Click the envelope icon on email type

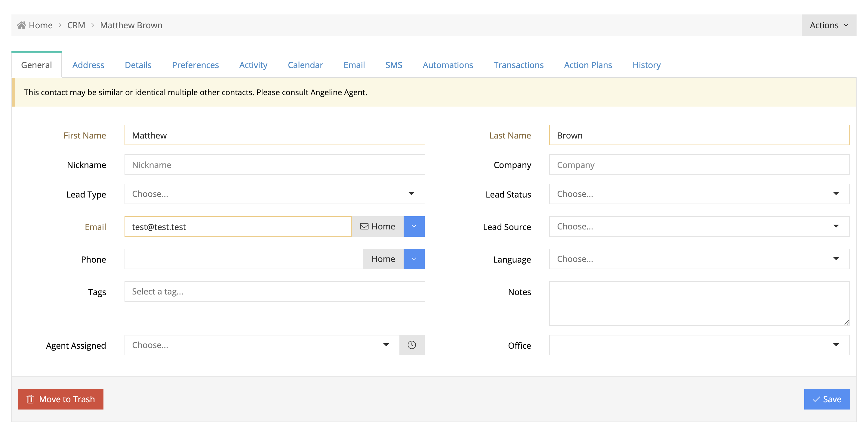[x=364, y=226]
